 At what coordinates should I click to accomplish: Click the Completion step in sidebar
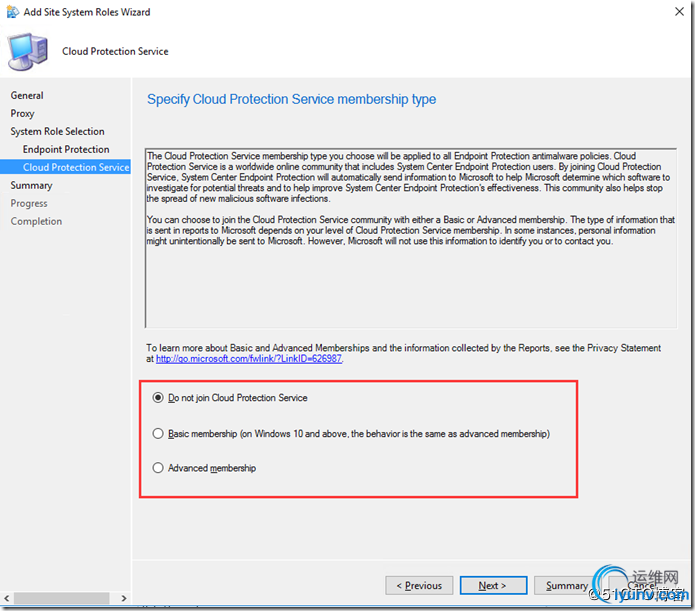pyautogui.click(x=36, y=221)
